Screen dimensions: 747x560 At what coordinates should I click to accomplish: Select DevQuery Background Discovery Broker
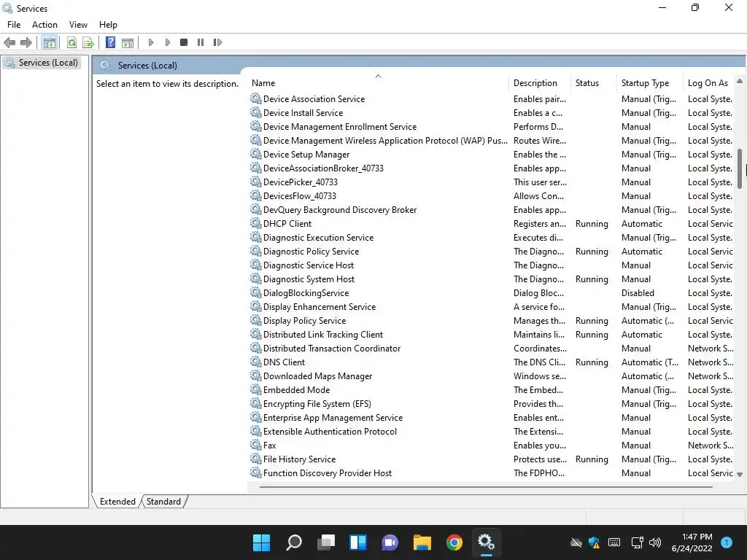[492, 209]
